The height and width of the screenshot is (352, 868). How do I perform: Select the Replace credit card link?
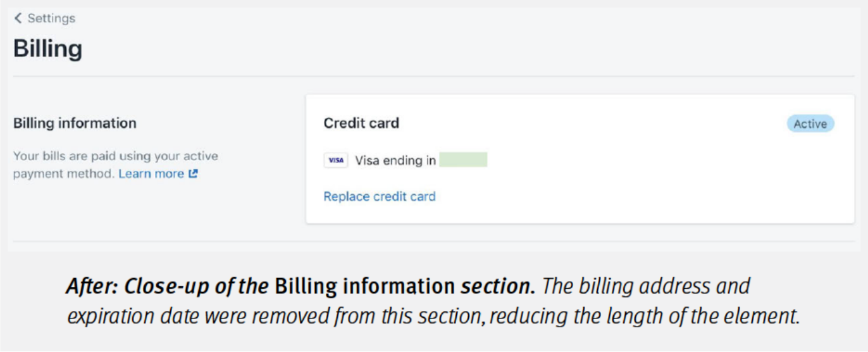coord(380,196)
